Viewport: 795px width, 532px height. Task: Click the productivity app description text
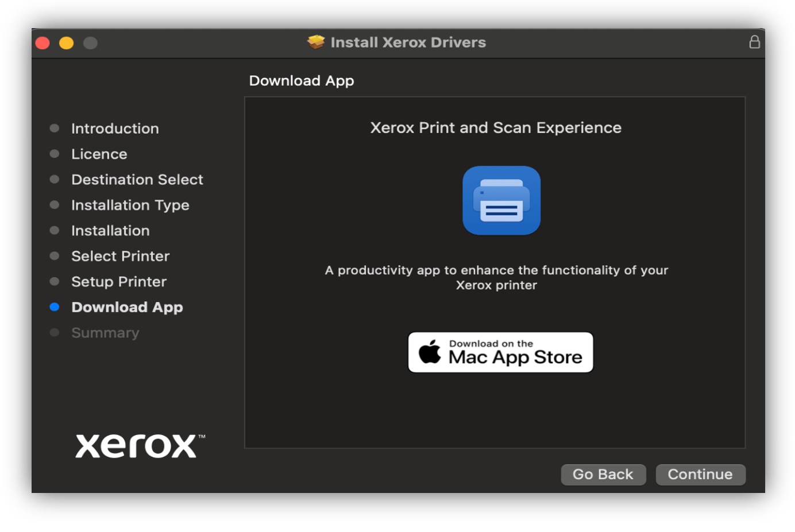click(x=496, y=277)
